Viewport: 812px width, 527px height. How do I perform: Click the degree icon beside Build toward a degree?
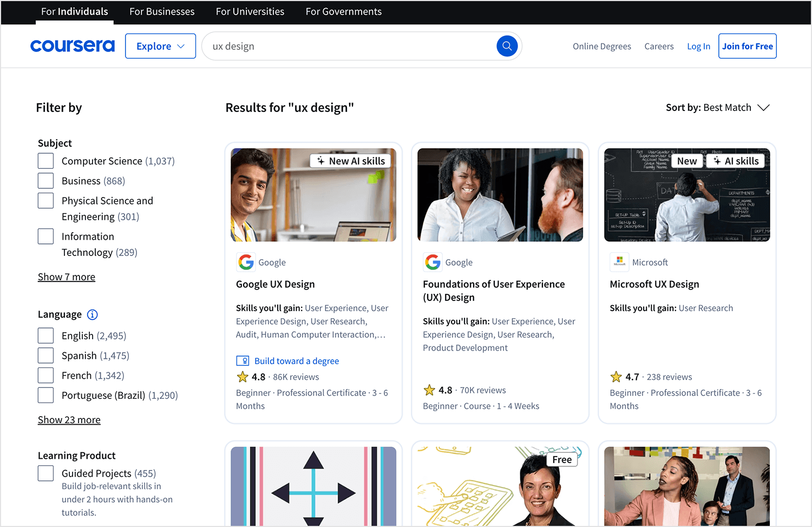coord(243,361)
